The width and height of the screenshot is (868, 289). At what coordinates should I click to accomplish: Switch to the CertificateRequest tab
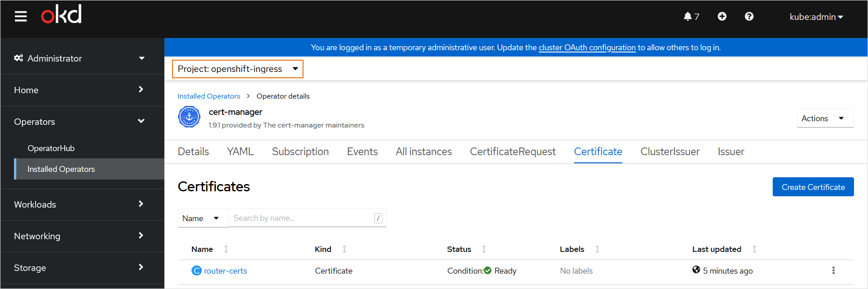[513, 152]
